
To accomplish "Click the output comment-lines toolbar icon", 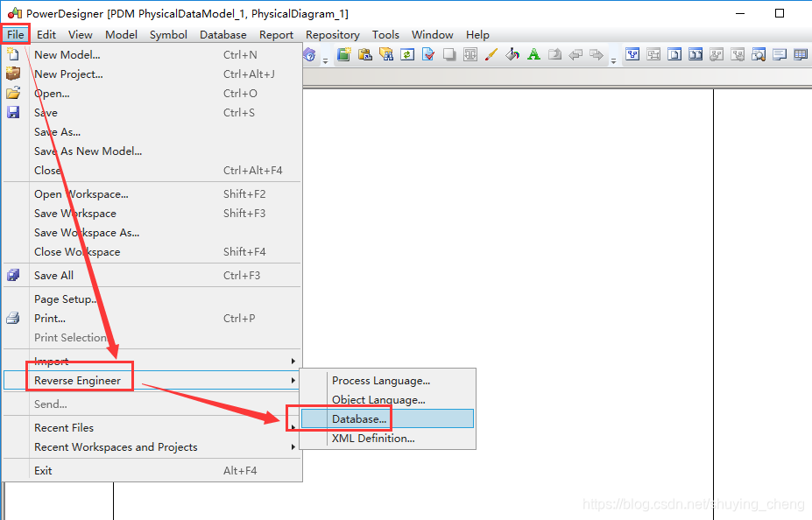I will point(780,54).
